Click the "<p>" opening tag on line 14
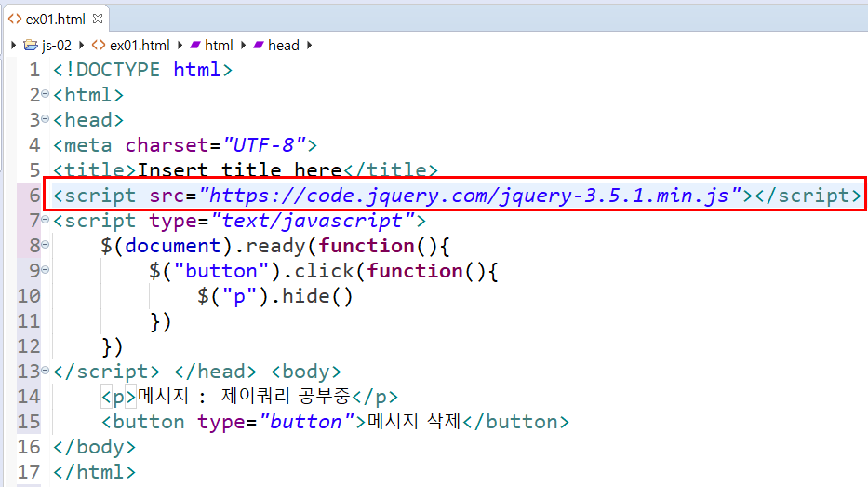 tap(118, 397)
